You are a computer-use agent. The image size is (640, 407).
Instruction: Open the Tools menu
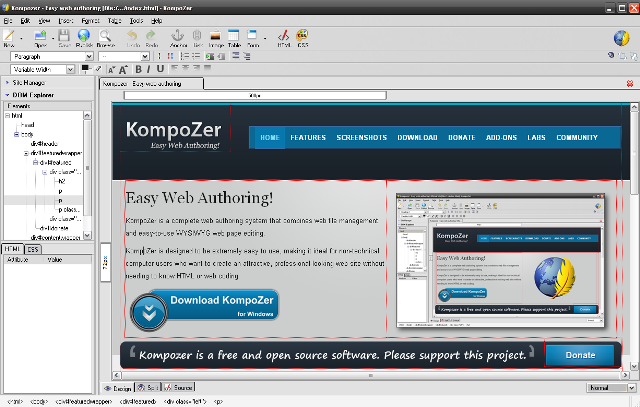coord(136,20)
